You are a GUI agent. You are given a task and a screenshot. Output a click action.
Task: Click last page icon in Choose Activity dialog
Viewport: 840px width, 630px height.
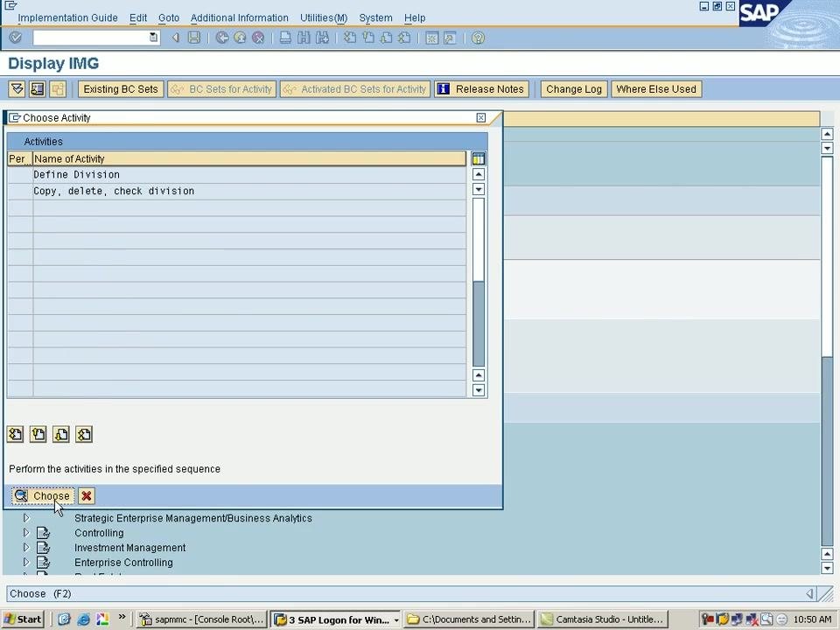click(x=84, y=434)
